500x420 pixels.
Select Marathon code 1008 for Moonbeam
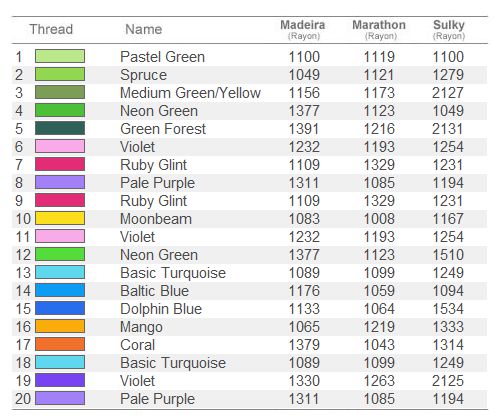pyautogui.click(x=379, y=219)
